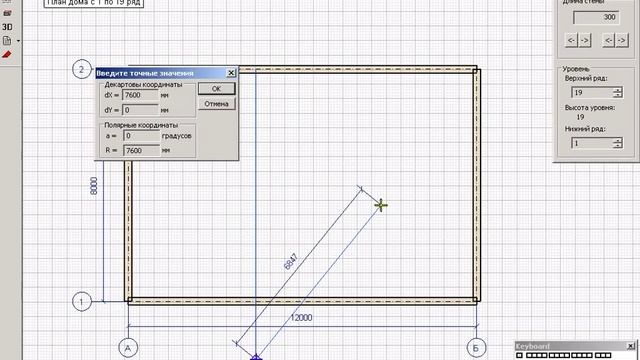Click the 'Высота уровня:' label
This screenshot has height=360, width=640.
click(590, 108)
